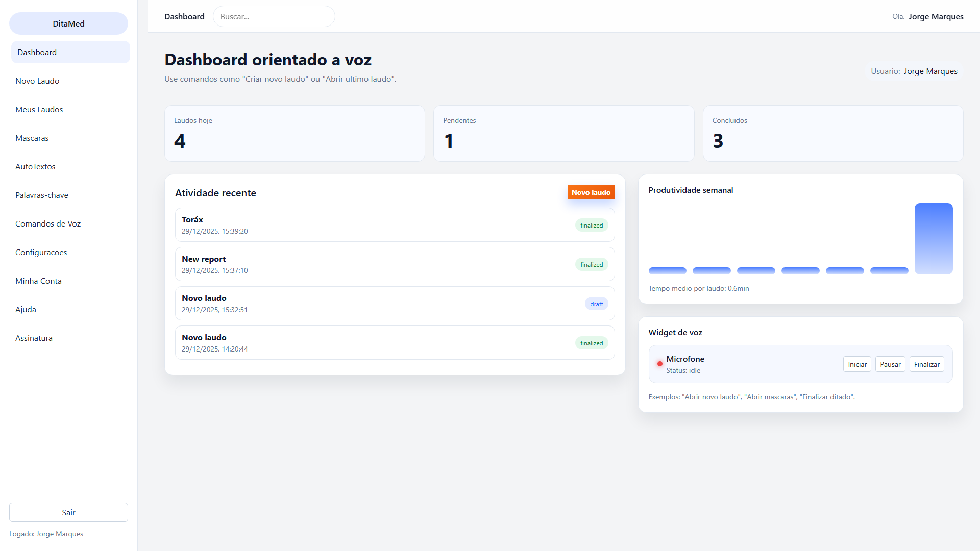The height and width of the screenshot is (551, 980).
Task: Click the Sair logout button
Action: pos(68,512)
